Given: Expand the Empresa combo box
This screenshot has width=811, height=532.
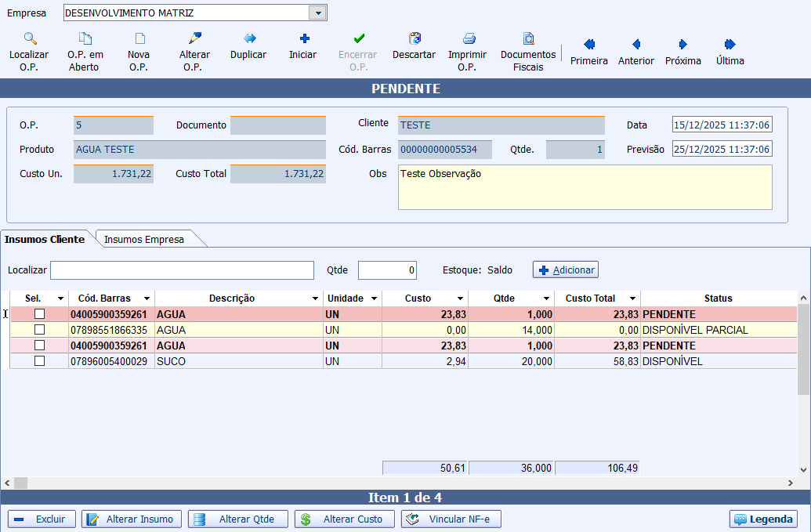Looking at the screenshot, I should 317,13.
